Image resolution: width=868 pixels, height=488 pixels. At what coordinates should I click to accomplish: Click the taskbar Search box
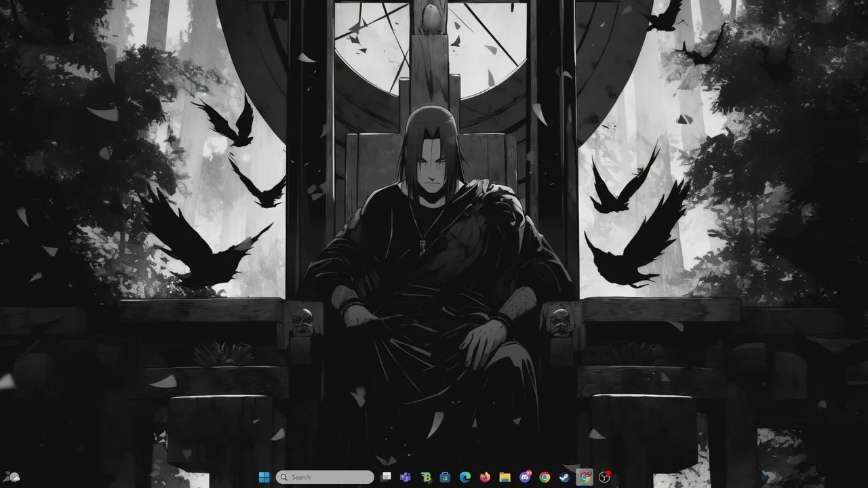click(x=325, y=477)
